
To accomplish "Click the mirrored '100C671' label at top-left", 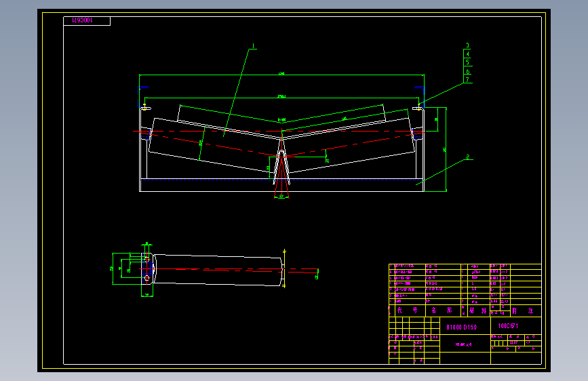I will (82, 20).
